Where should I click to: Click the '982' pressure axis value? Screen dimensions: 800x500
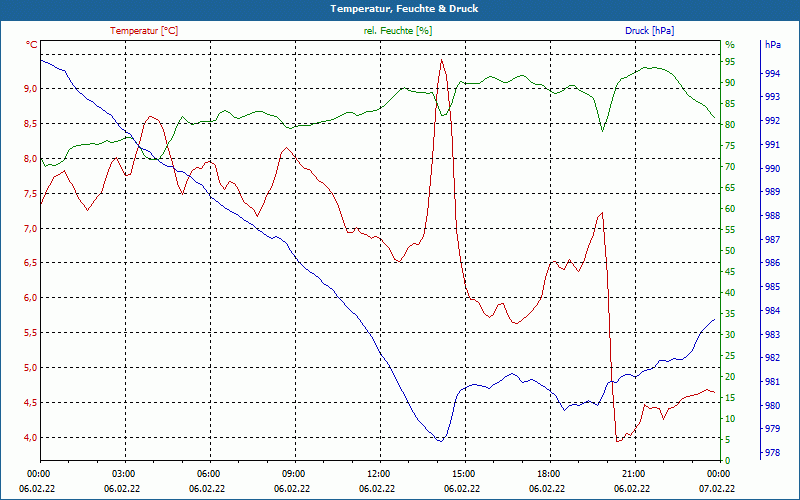click(772, 358)
